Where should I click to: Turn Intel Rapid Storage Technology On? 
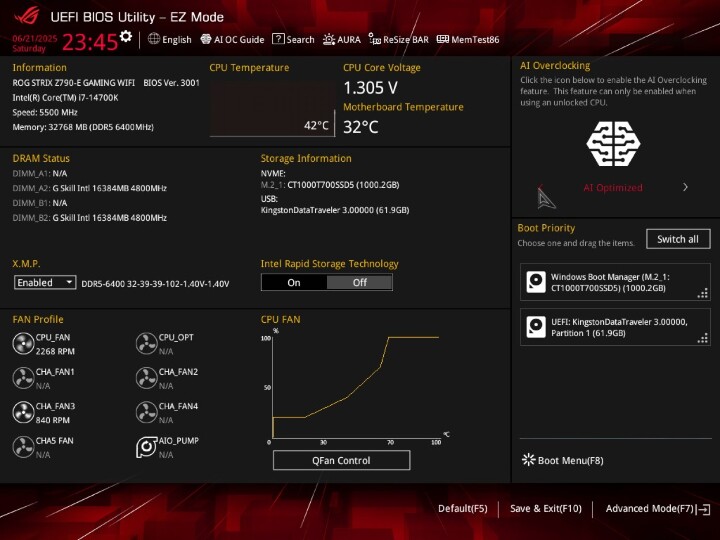pos(294,283)
